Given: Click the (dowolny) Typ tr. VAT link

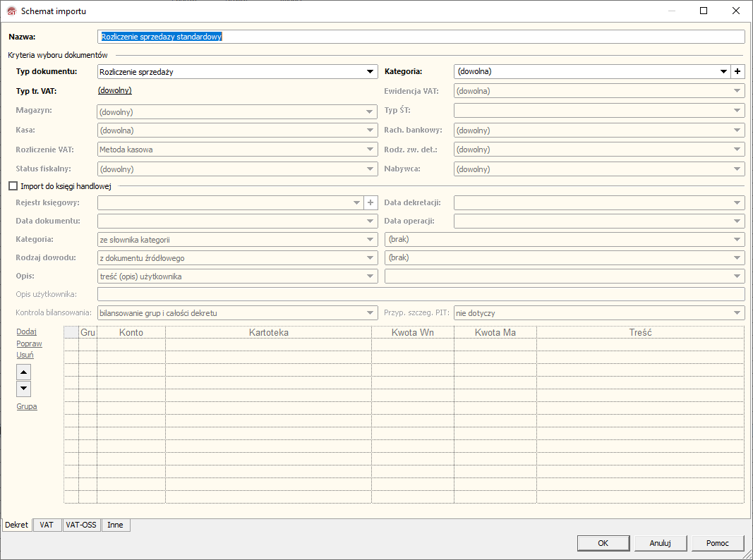Looking at the screenshot, I should tap(115, 90).
